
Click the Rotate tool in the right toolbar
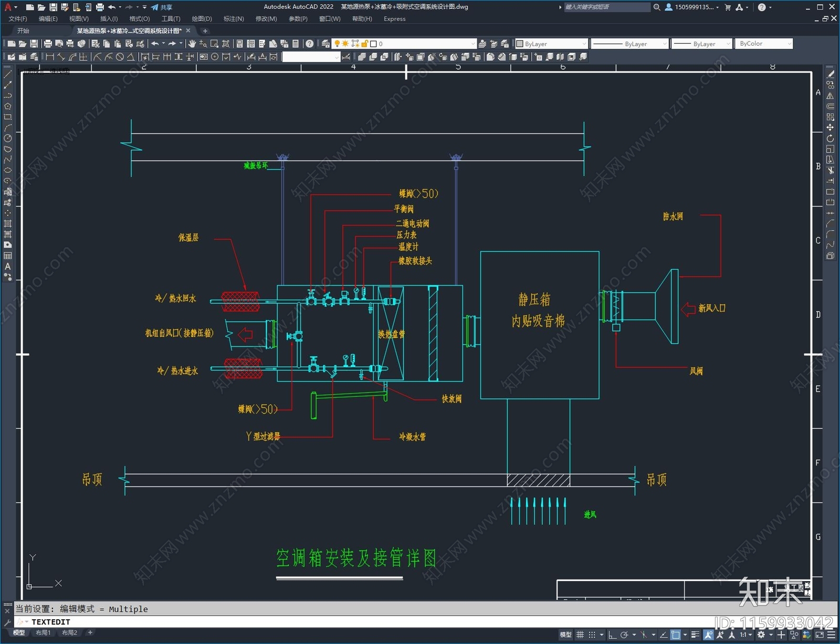(x=830, y=139)
